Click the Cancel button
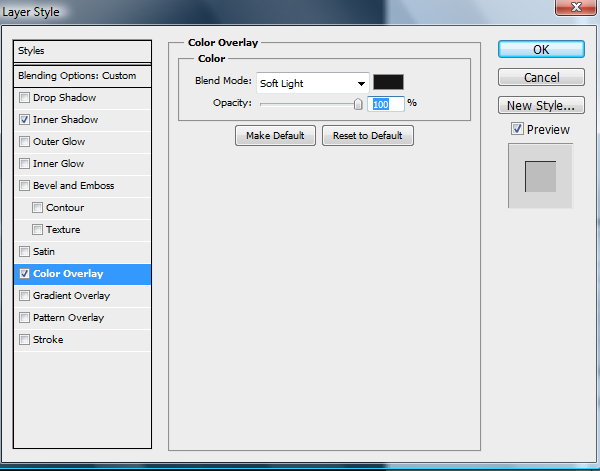The width and height of the screenshot is (600, 471). pos(541,78)
